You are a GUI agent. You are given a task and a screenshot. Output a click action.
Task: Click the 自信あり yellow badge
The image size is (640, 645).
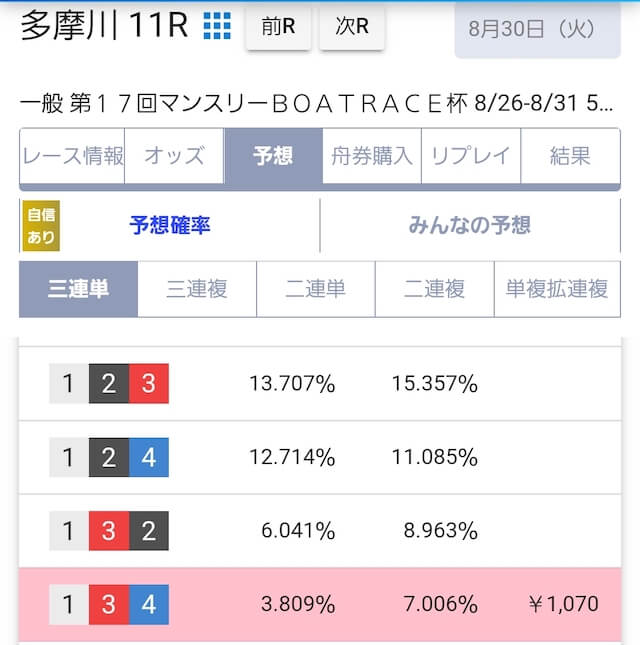[41, 225]
